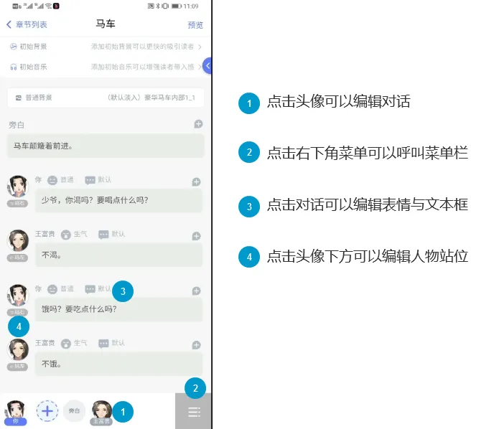Screen dimensions: 504x429
Task: Add item after 不饿 dialog
Action: (197, 345)
